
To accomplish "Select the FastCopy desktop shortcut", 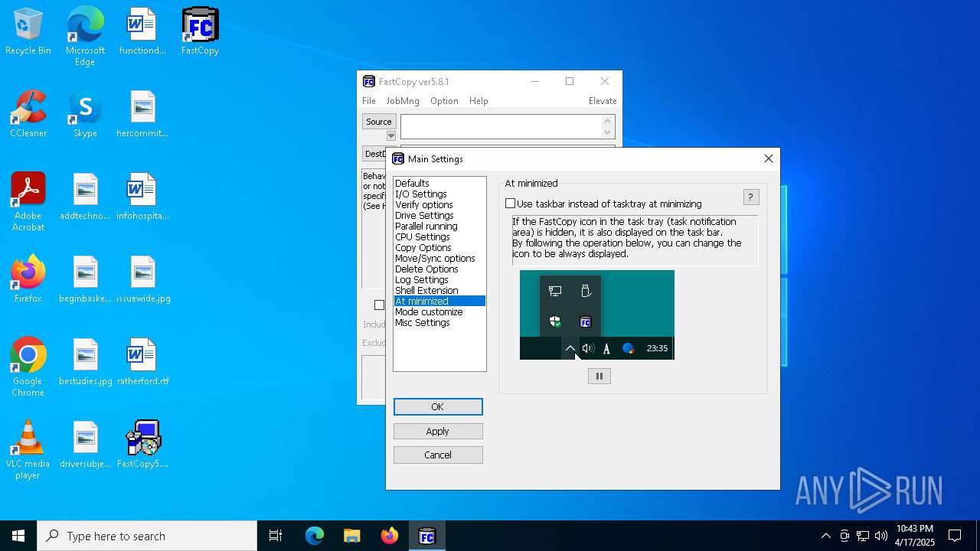I will tap(200, 32).
